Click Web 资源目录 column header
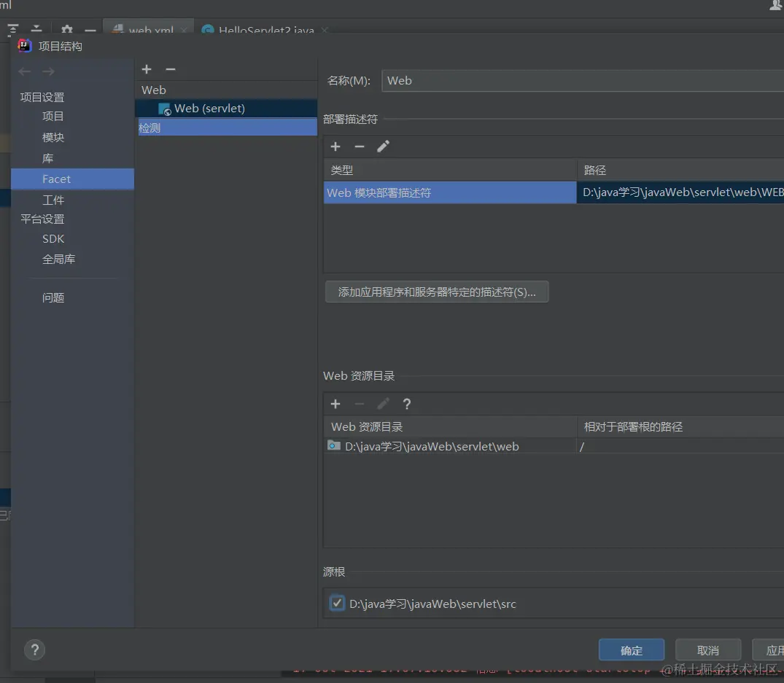 coord(450,426)
